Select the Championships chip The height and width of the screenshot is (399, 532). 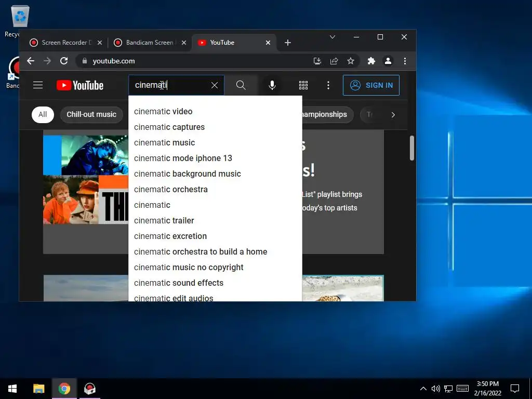[x=327, y=115]
